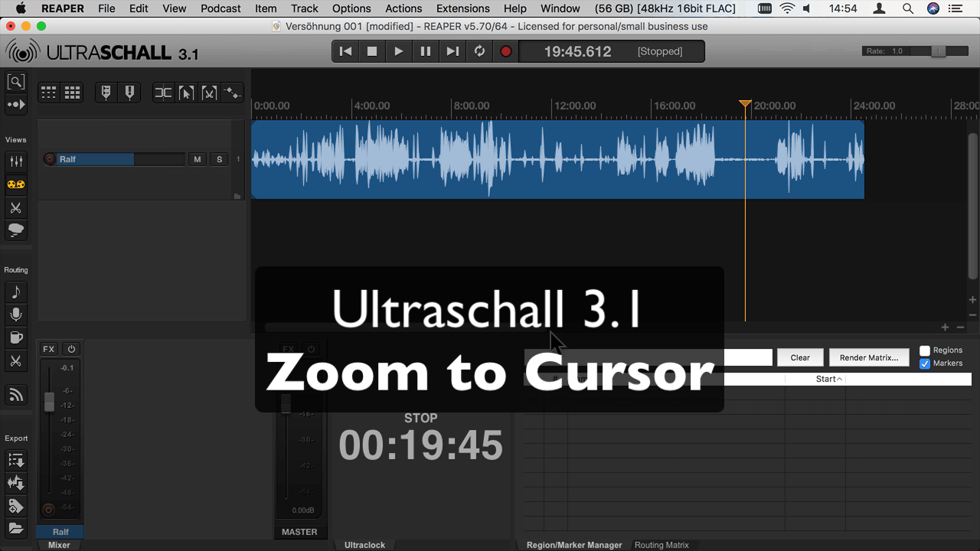The width and height of the screenshot is (980, 551).
Task: Open the Podcast menu
Action: 220,8
